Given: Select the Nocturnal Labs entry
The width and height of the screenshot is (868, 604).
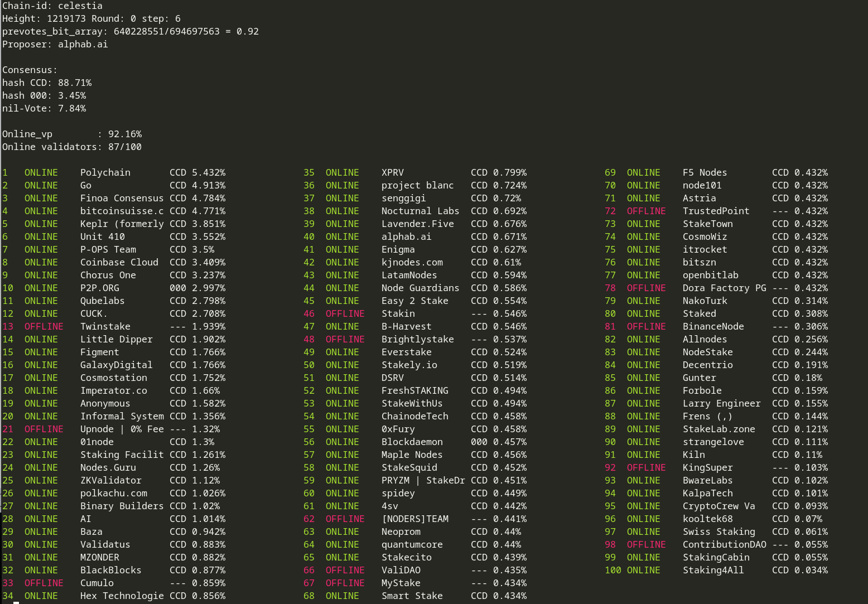Looking at the screenshot, I should coord(421,211).
